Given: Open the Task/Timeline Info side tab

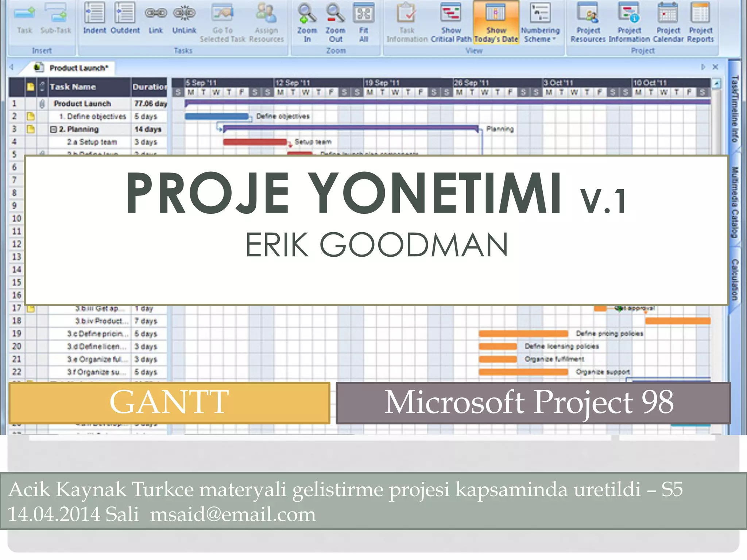Looking at the screenshot, I should [x=735, y=109].
